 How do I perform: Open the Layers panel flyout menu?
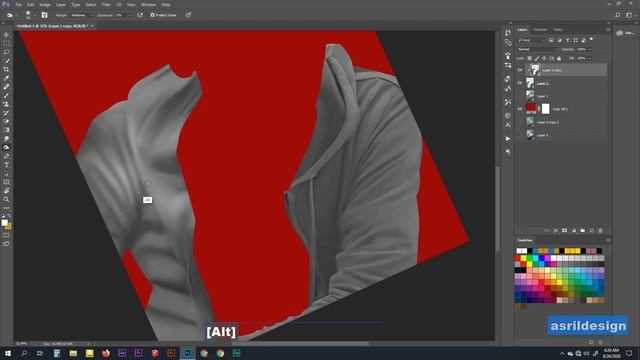tap(608, 30)
